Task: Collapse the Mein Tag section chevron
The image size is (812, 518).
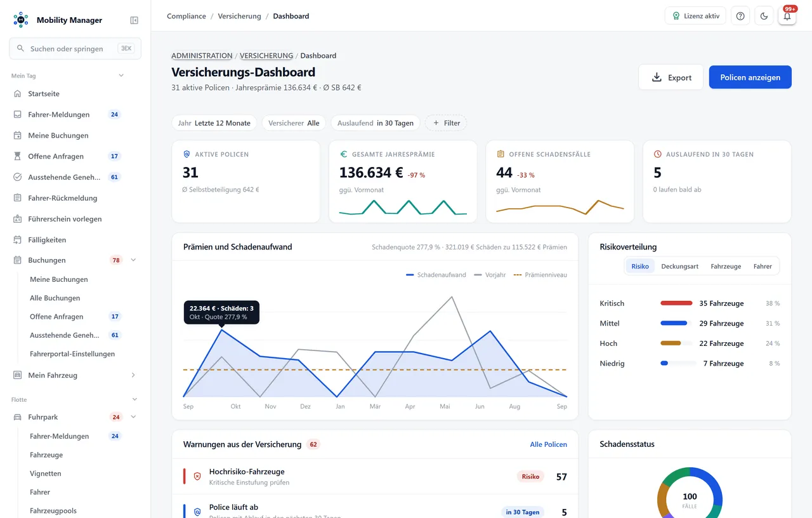Action: (121, 76)
